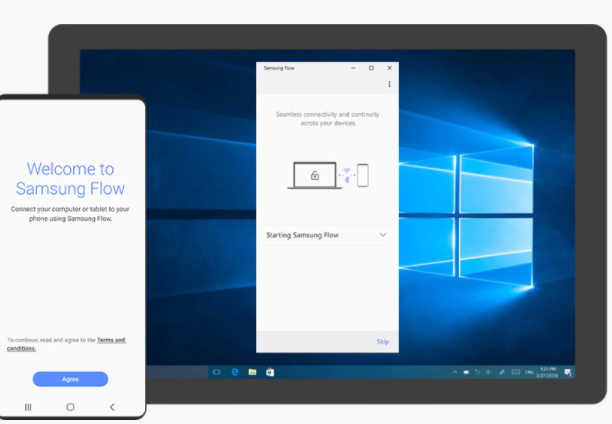Open network status icon in system tray
612x424 pixels.
[x=477, y=372]
